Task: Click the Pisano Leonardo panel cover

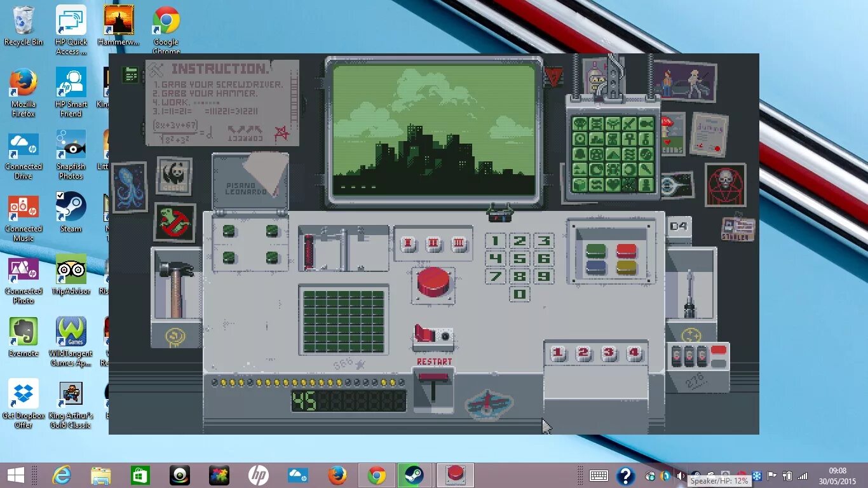Action: click(x=250, y=182)
